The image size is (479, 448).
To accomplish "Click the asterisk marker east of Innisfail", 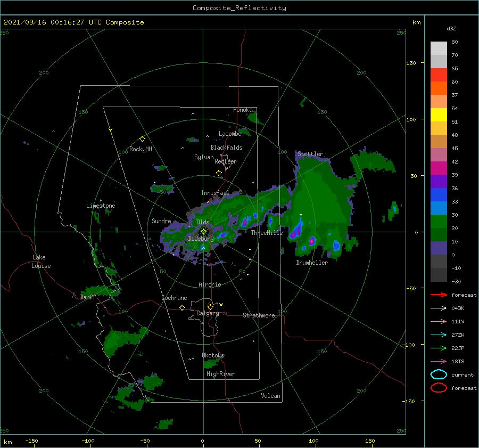I will pyautogui.click(x=253, y=183).
